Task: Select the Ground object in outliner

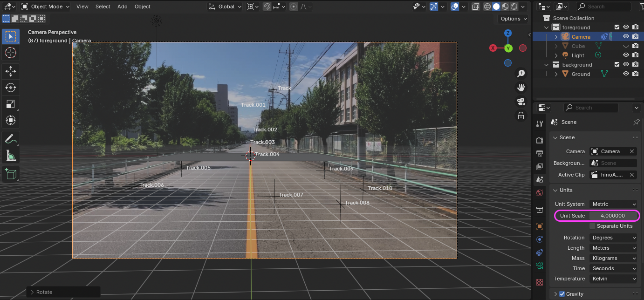Action: [x=581, y=74]
